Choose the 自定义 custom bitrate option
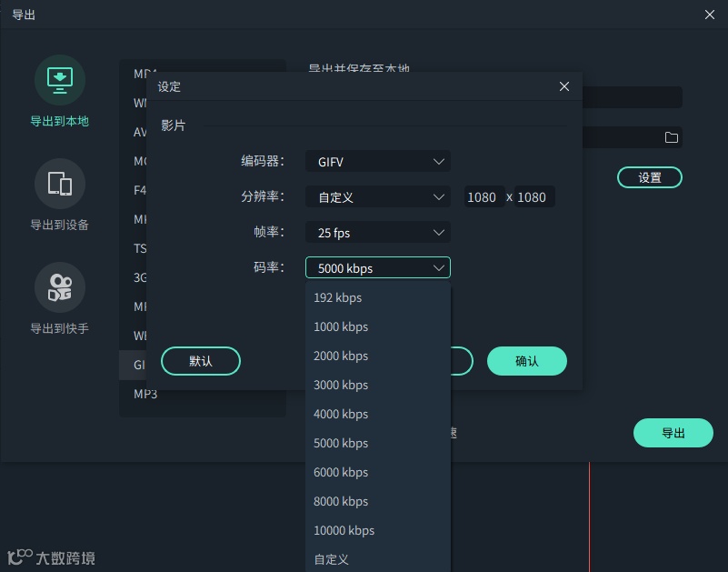 coord(331,558)
